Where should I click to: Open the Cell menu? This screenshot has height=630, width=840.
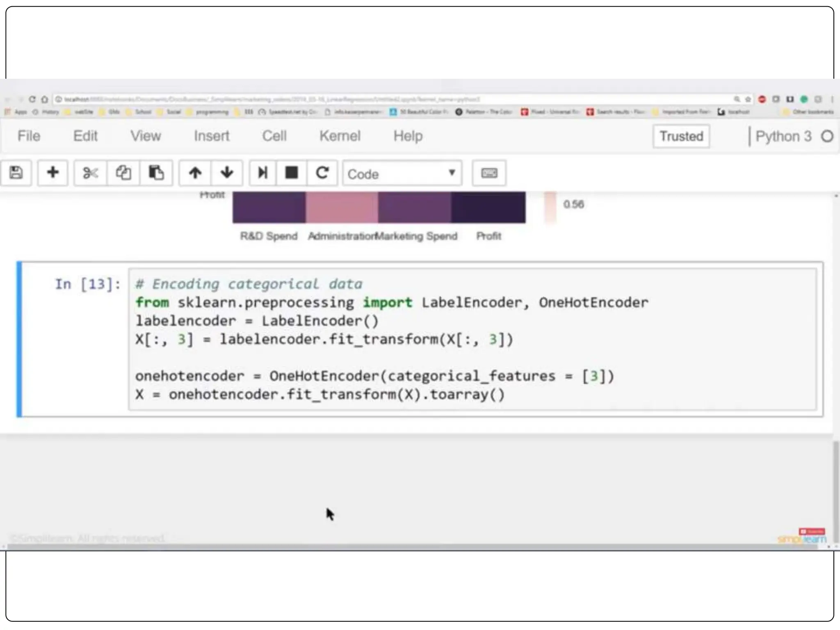coord(274,136)
